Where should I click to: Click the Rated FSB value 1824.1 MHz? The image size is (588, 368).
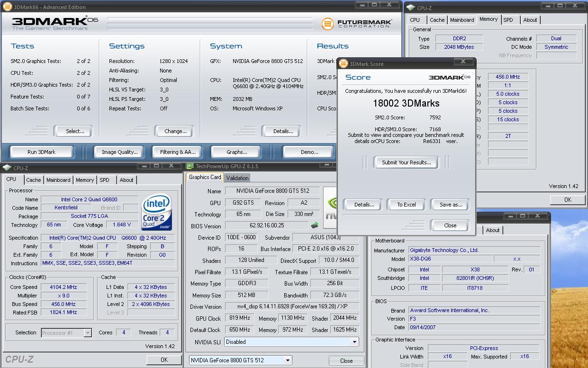tap(63, 313)
